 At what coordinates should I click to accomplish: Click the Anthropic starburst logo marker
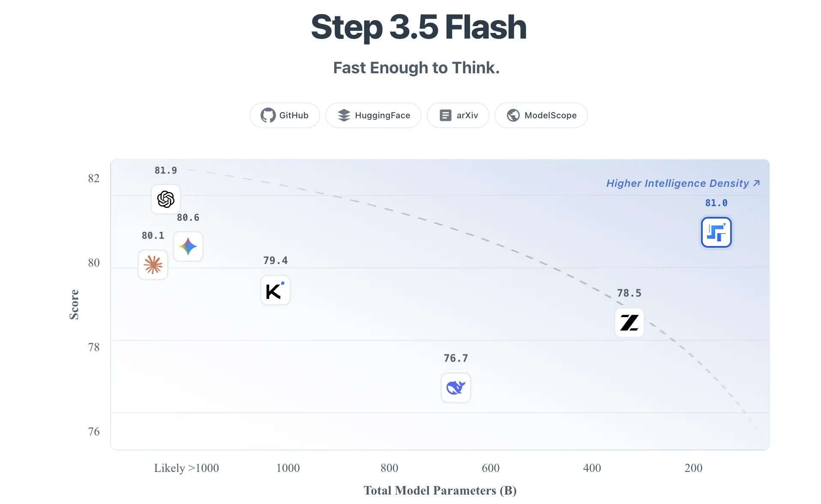click(x=153, y=265)
